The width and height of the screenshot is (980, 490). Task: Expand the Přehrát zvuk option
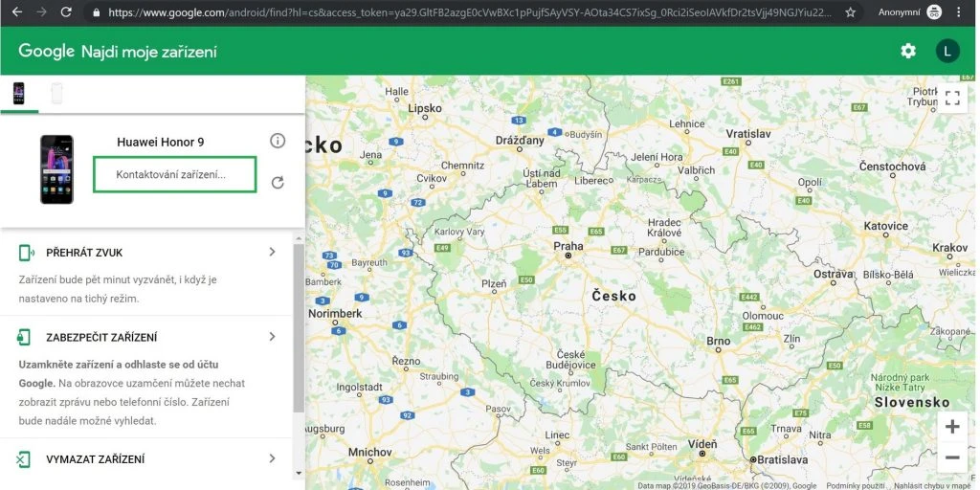(272, 252)
